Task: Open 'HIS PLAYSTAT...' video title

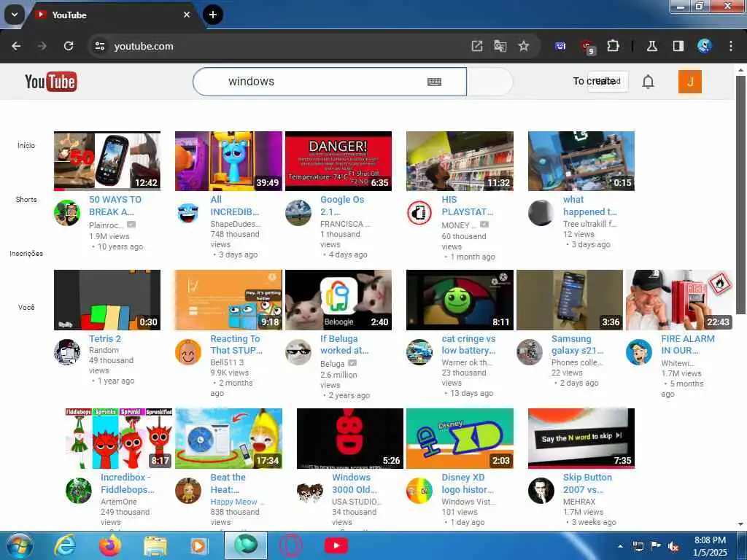Action: click(467, 206)
